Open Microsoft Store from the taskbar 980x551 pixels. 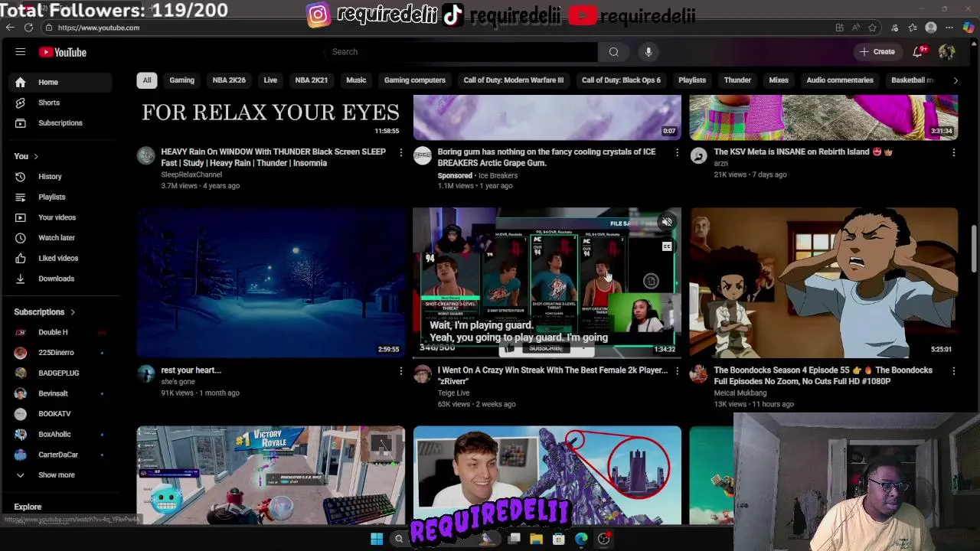pyautogui.click(x=559, y=539)
